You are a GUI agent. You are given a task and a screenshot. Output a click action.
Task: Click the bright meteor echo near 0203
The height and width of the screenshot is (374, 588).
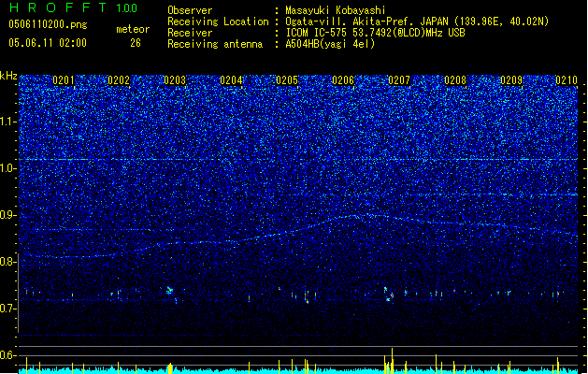[x=169, y=290]
